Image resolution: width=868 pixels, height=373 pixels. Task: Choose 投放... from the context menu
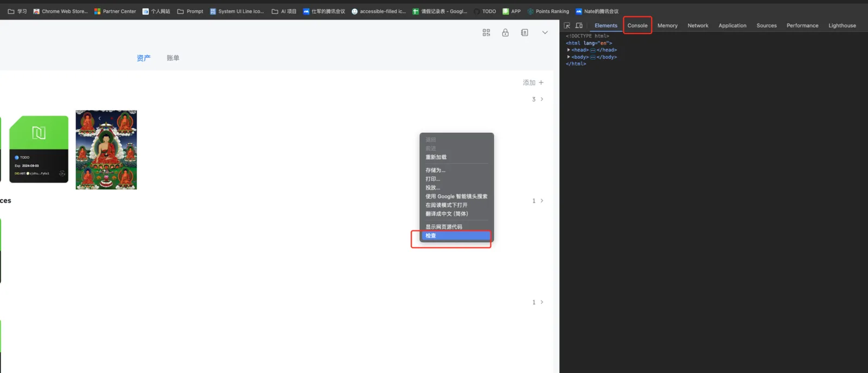(457, 188)
